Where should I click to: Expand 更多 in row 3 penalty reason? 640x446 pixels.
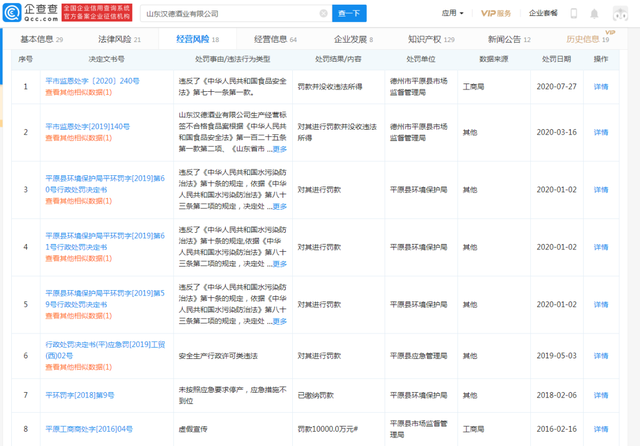coord(280,206)
